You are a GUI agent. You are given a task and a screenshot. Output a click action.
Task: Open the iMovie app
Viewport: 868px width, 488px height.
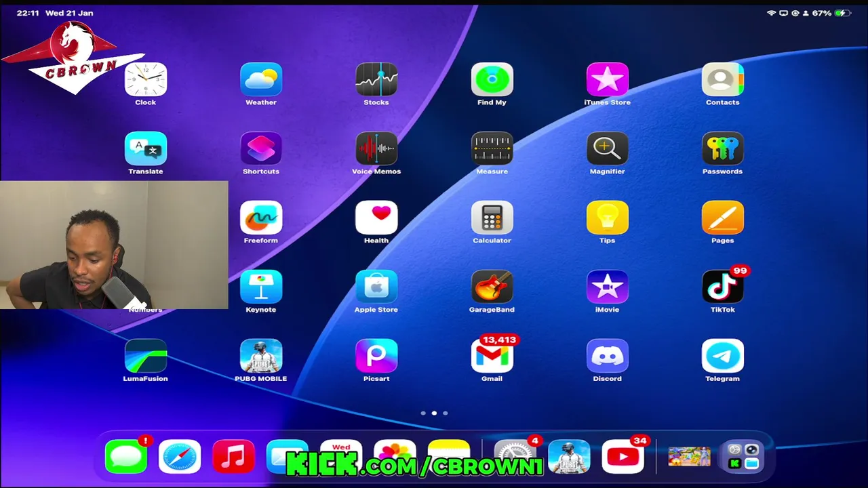[607, 287]
